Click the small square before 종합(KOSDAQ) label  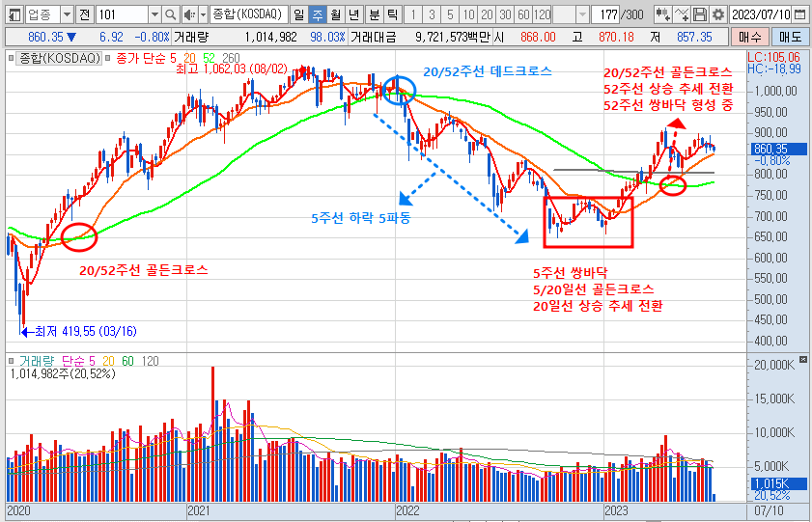pos(11,58)
